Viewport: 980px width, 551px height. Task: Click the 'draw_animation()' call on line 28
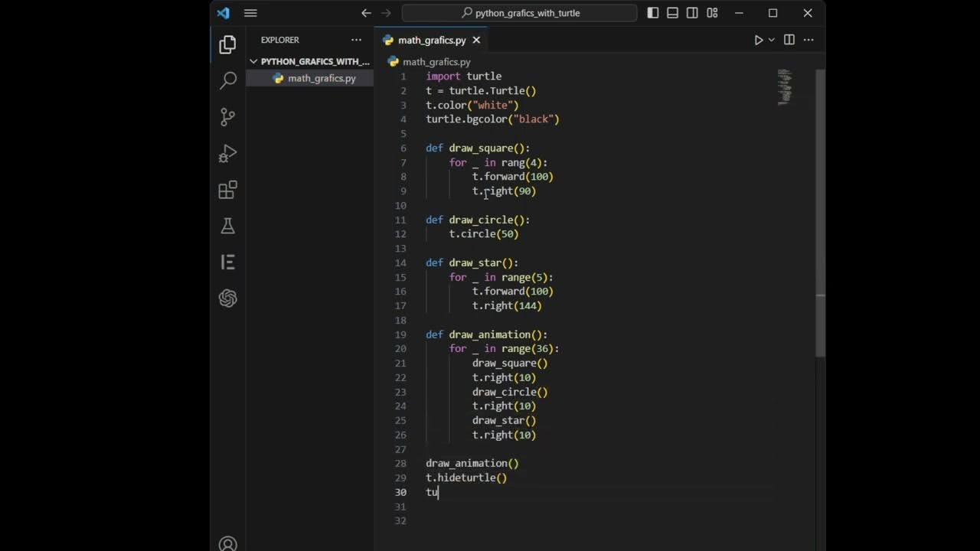(x=472, y=463)
